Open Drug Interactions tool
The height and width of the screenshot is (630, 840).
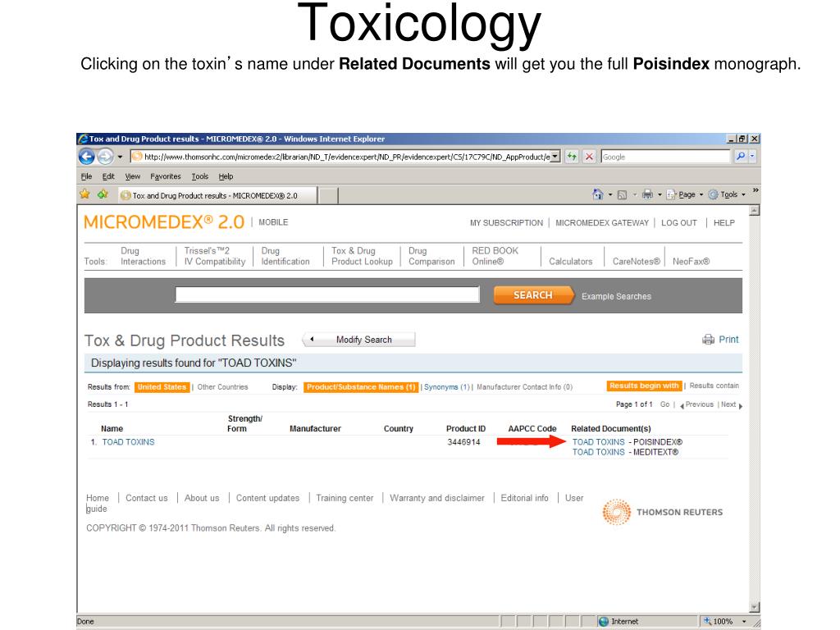(143, 256)
